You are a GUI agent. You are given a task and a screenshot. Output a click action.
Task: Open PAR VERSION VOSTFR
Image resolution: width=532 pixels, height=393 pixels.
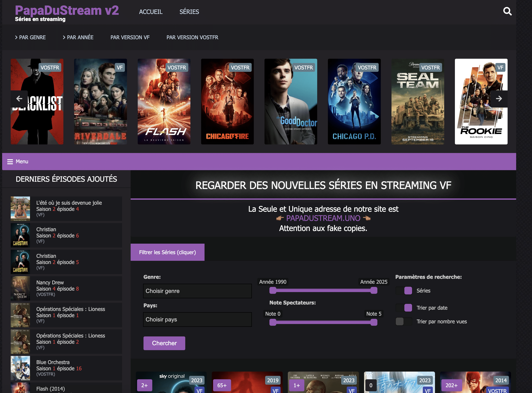[192, 37]
